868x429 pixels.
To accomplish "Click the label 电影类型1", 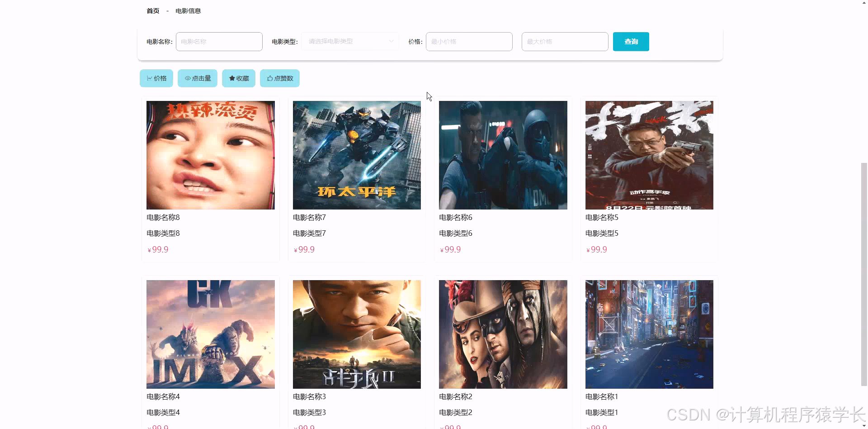I will 602,413.
